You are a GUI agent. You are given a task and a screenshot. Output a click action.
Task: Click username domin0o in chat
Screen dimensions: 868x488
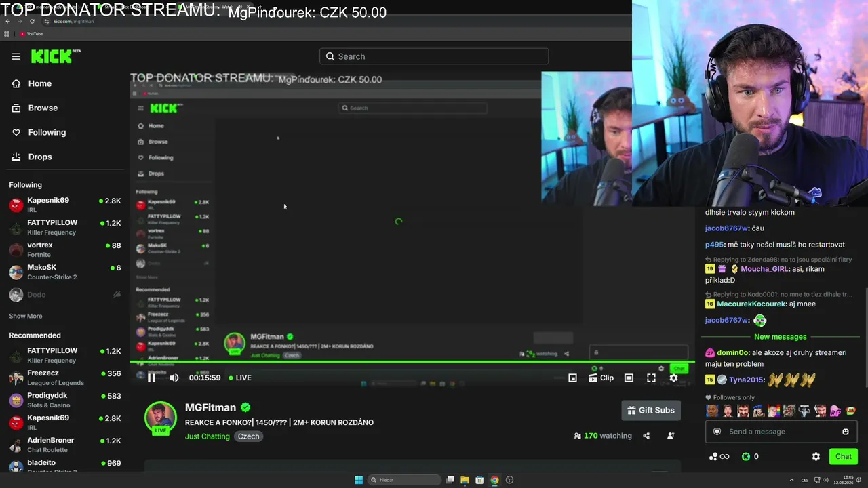[x=732, y=353]
